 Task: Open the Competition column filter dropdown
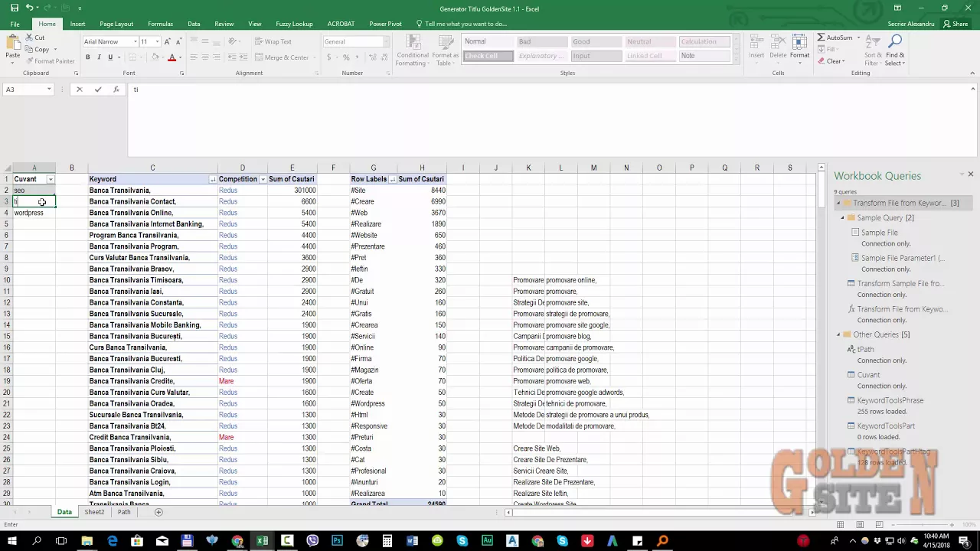[x=263, y=179]
